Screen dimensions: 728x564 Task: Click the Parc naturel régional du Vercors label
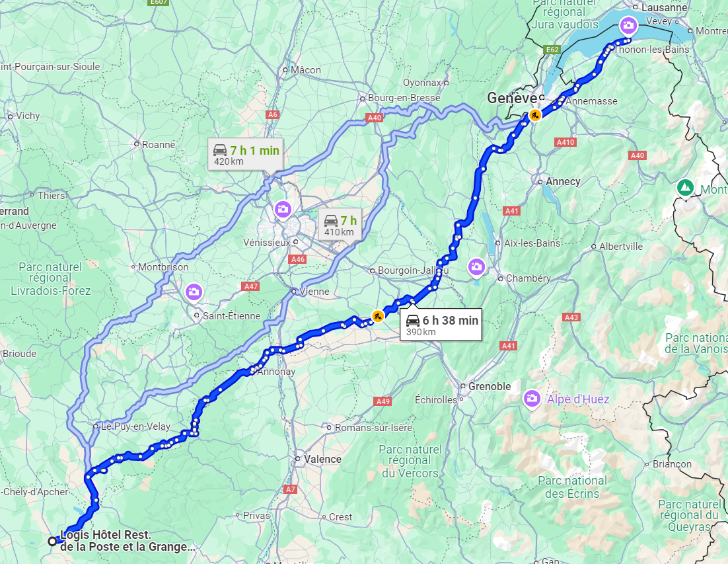[410, 462]
